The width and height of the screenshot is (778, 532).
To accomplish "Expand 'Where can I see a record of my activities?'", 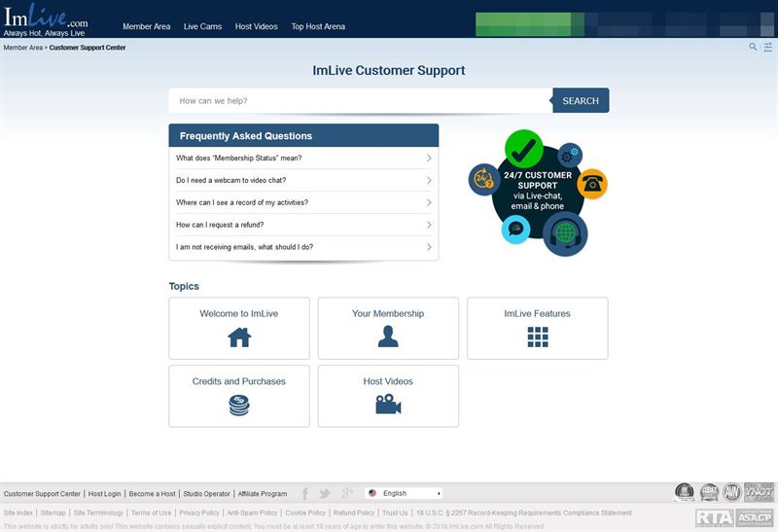I will [x=303, y=202].
